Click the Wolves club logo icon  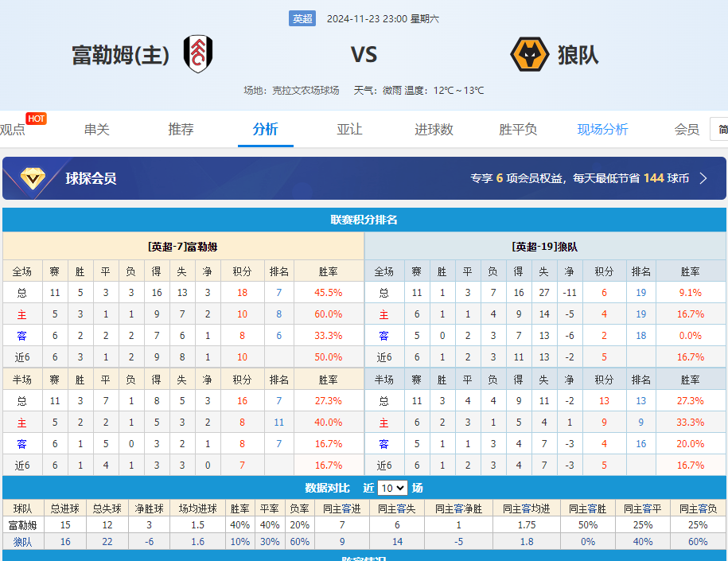coord(529,54)
